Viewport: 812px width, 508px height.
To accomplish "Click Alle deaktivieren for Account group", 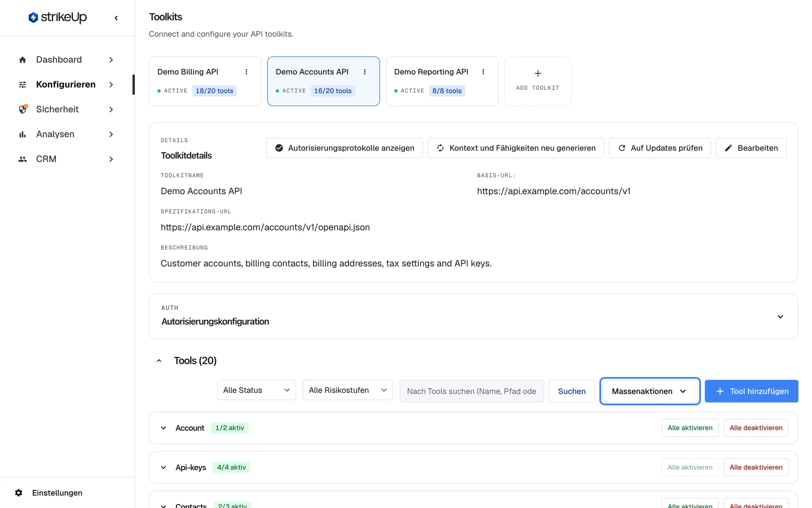I will tap(756, 428).
